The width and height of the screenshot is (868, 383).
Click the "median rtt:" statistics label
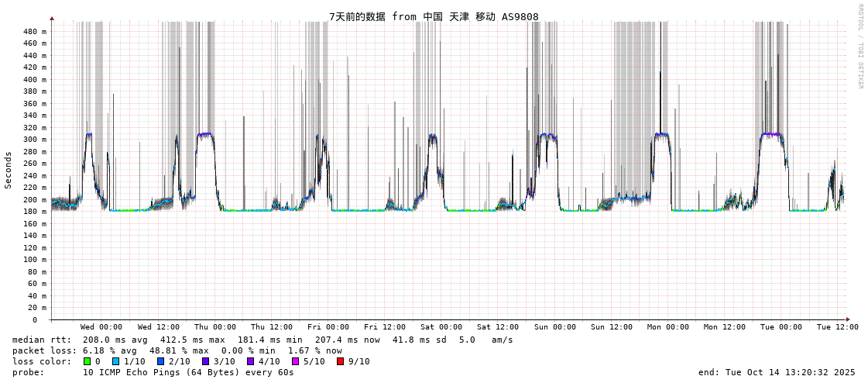(42, 340)
